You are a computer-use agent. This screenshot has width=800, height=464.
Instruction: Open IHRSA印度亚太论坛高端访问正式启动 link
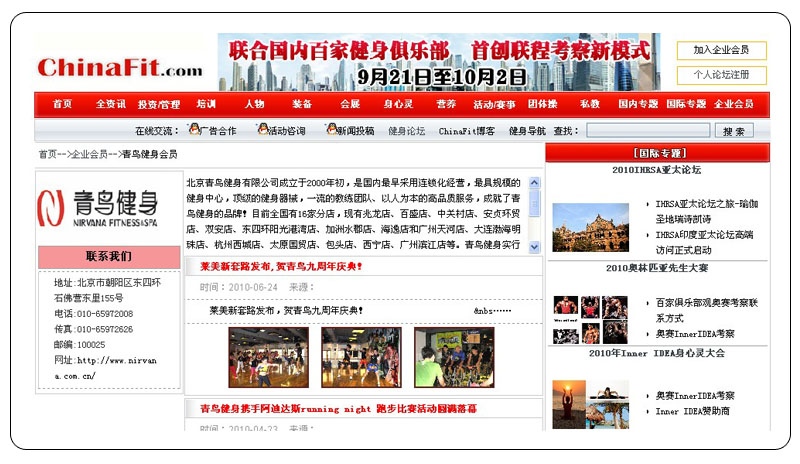[x=704, y=242]
